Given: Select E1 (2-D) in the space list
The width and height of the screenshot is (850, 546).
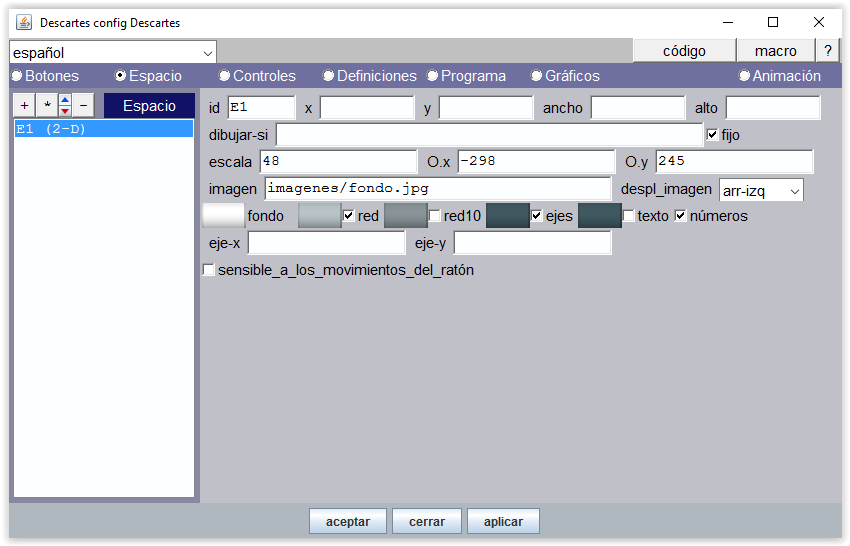Looking at the screenshot, I should 103,129.
